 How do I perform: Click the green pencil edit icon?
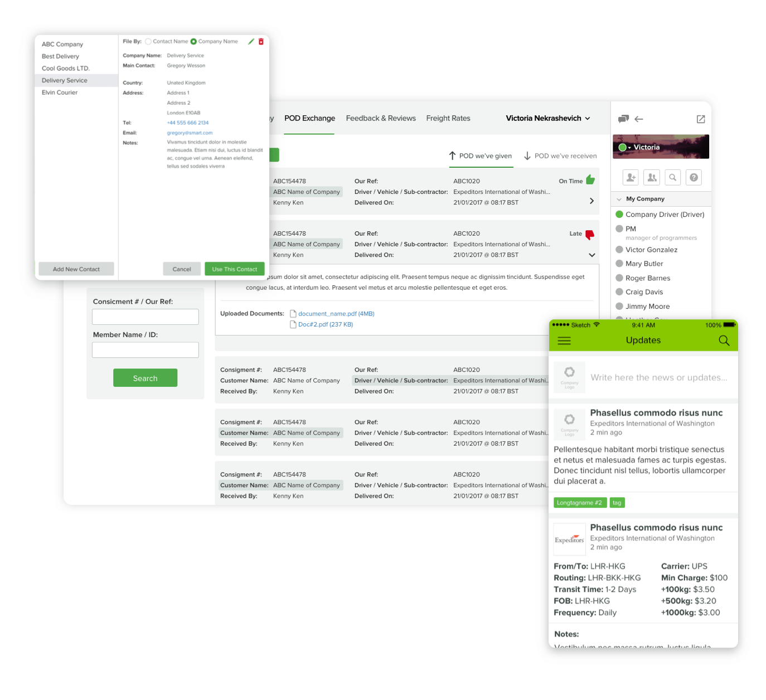[251, 42]
